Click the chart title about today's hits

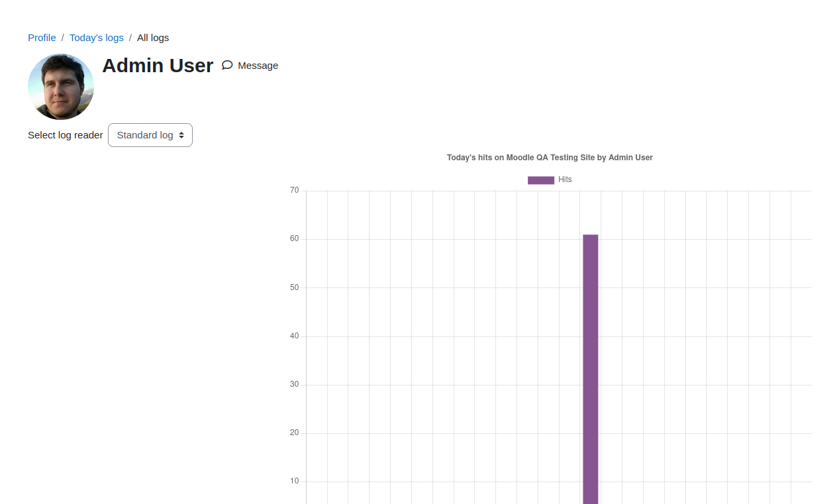[550, 158]
